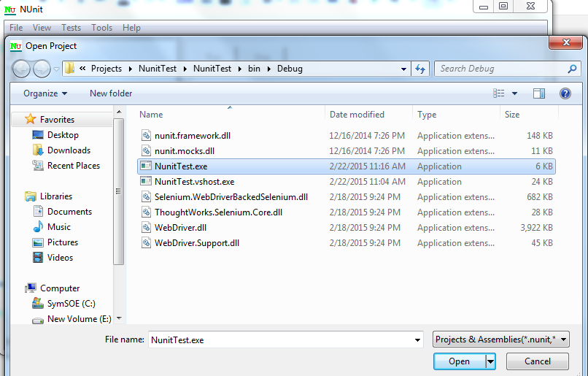Refresh the Debug folder listing
Viewport: 588px width, 376px height.
pyautogui.click(x=420, y=69)
